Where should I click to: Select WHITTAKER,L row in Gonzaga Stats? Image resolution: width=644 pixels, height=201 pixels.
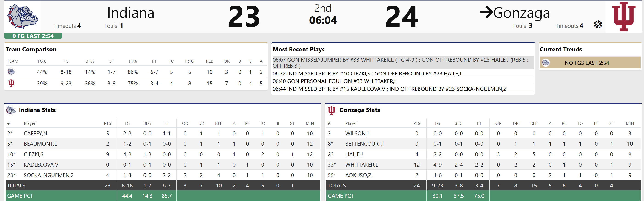coord(362,165)
